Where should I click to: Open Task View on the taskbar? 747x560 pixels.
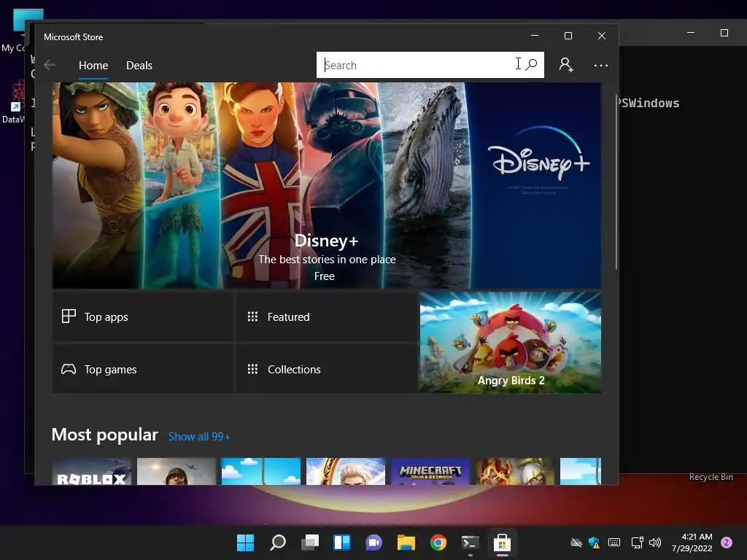coord(310,542)
